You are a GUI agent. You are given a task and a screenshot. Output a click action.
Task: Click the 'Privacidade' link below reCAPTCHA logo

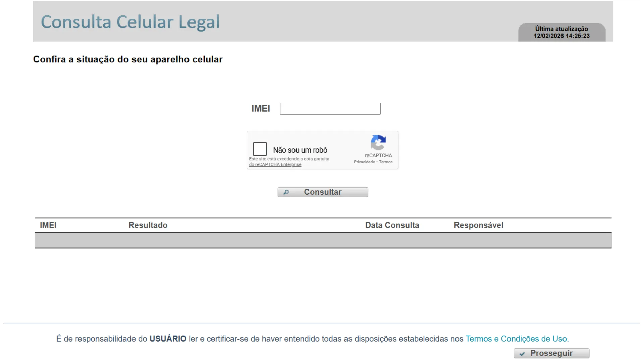364,162
